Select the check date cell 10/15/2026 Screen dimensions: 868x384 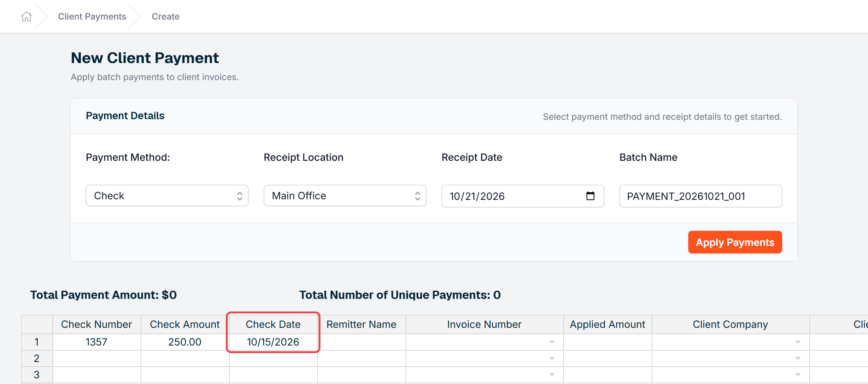tap(273, 342)
